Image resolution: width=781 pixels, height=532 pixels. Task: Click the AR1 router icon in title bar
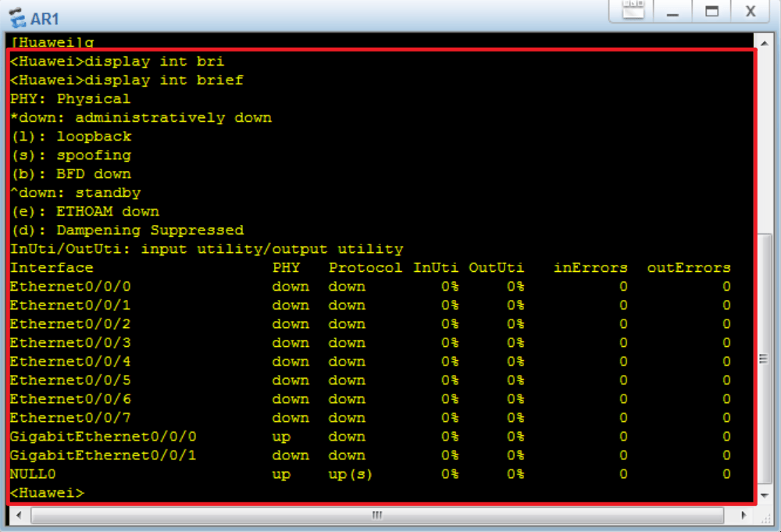(18, 18)
